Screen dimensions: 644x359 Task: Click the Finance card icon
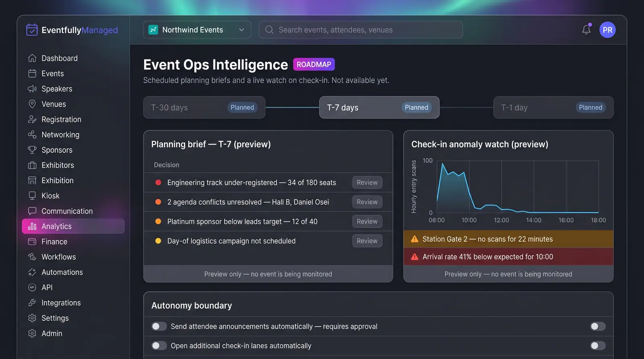point(32,242)
